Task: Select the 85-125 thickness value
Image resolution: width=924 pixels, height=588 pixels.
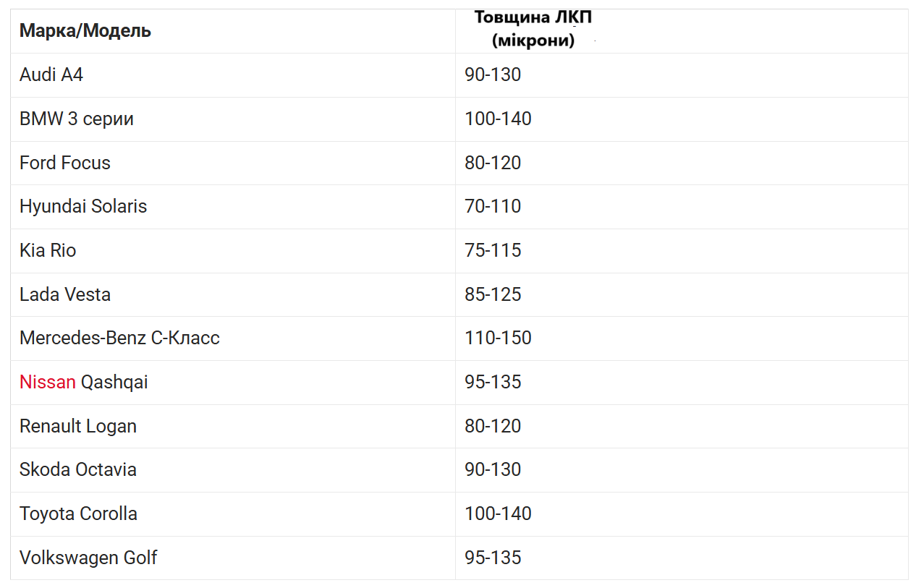Action: click(493, 294)
